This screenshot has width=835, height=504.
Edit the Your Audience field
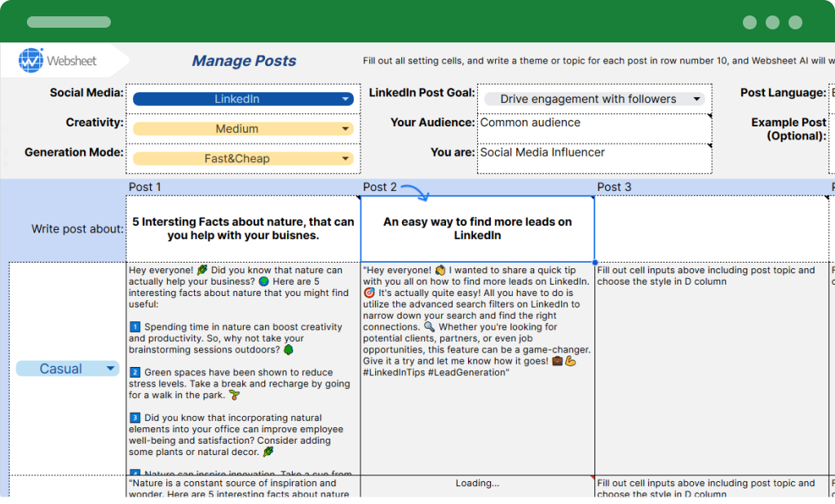coord(594,128)
